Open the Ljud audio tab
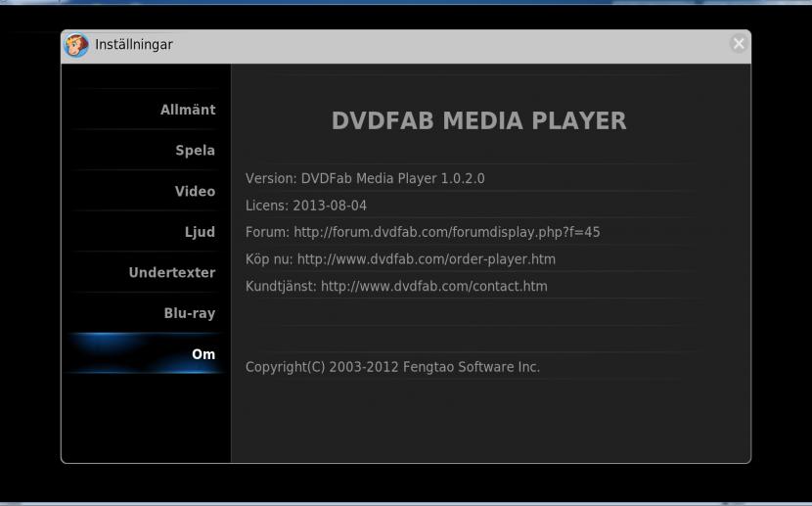Viewport: 812px width, 506px height. point(200,232)
